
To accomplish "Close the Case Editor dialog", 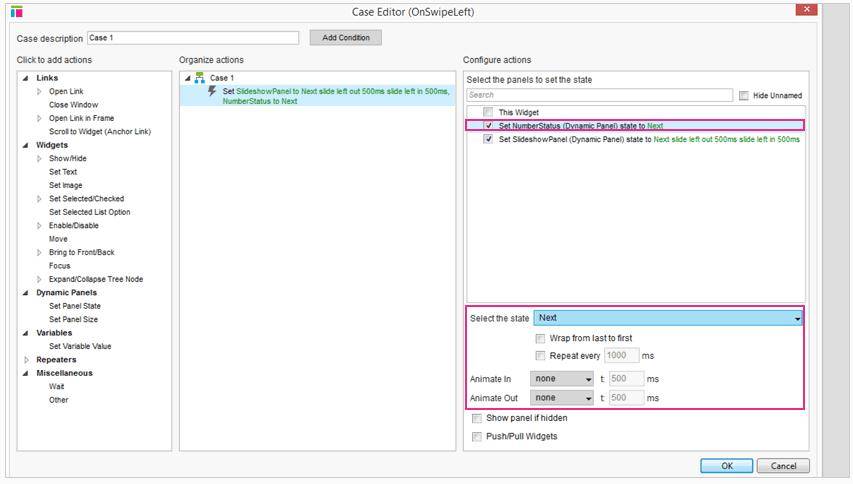I will point(806,10).
